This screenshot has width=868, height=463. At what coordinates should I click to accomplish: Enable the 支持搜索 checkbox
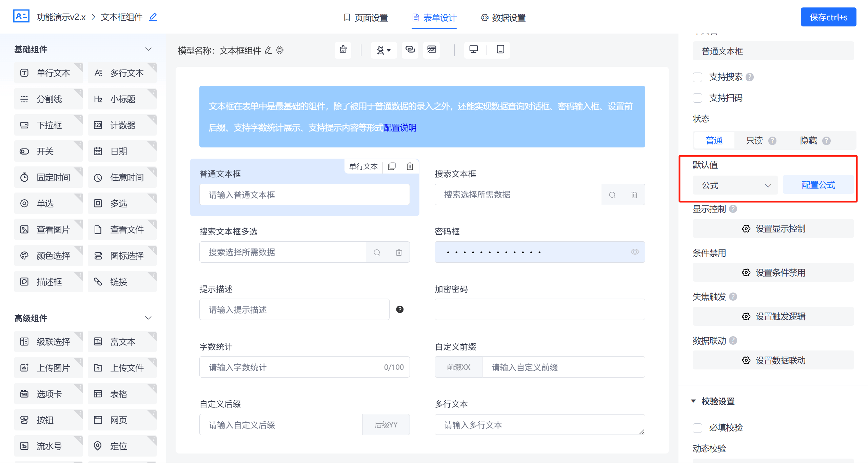click(x=697, y=77)
